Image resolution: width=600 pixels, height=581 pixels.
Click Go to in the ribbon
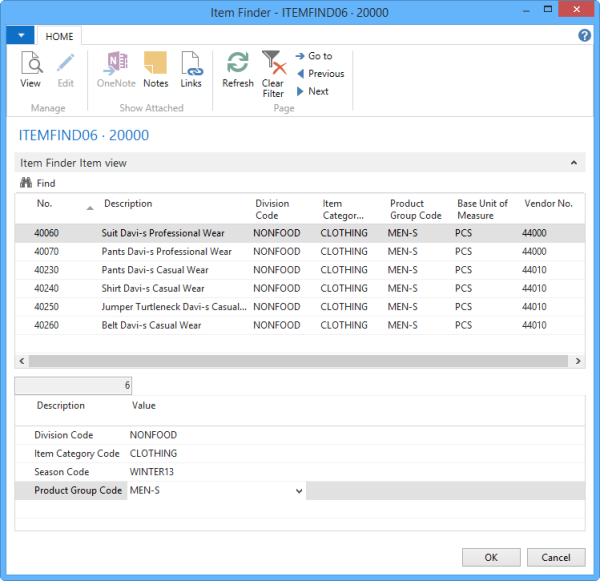(x=314, y=56)
